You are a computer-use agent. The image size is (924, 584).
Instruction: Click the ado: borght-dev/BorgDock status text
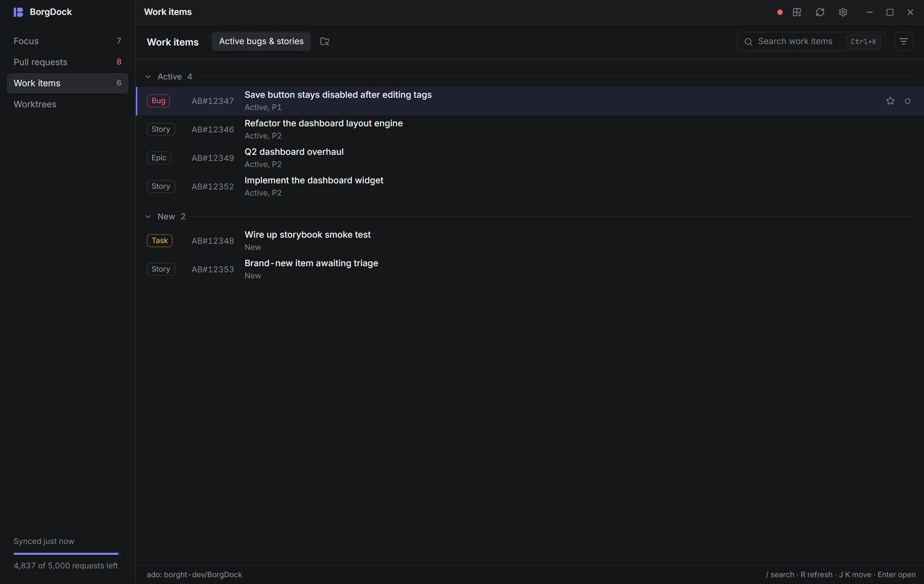point(194,574)
